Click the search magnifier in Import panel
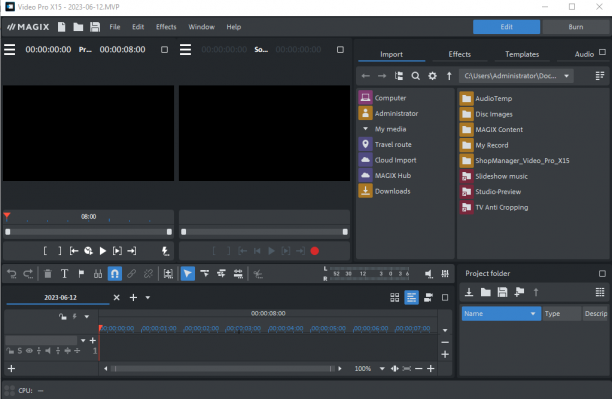This screenshot has height=399, width=612. 416,76
